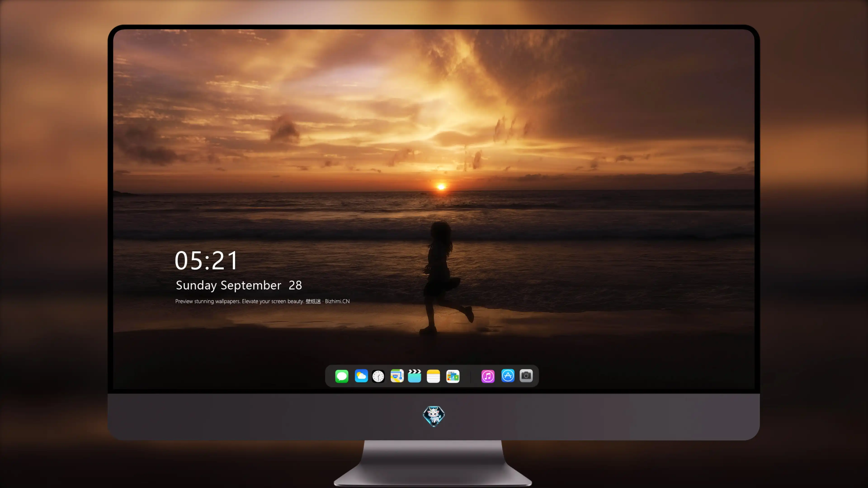This screenshot has width=868, height=488.
Task: Open the blue App Store icon
Action: pos(508,375)
